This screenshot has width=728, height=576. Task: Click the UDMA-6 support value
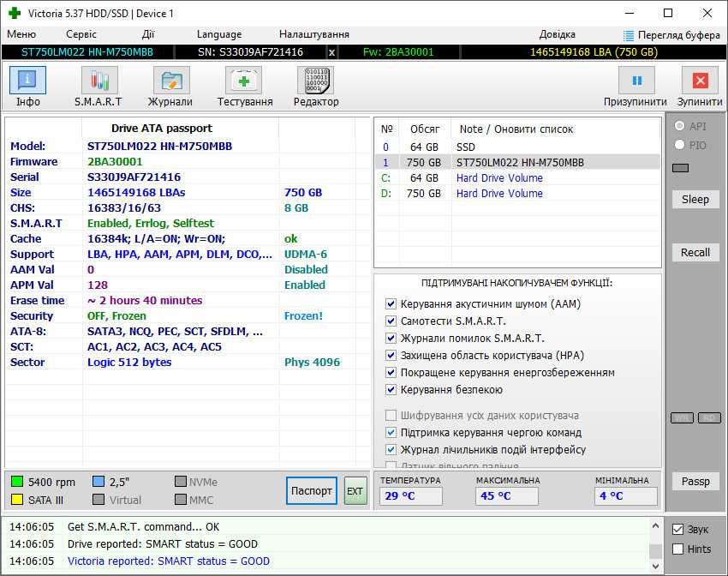coord(306,254)
